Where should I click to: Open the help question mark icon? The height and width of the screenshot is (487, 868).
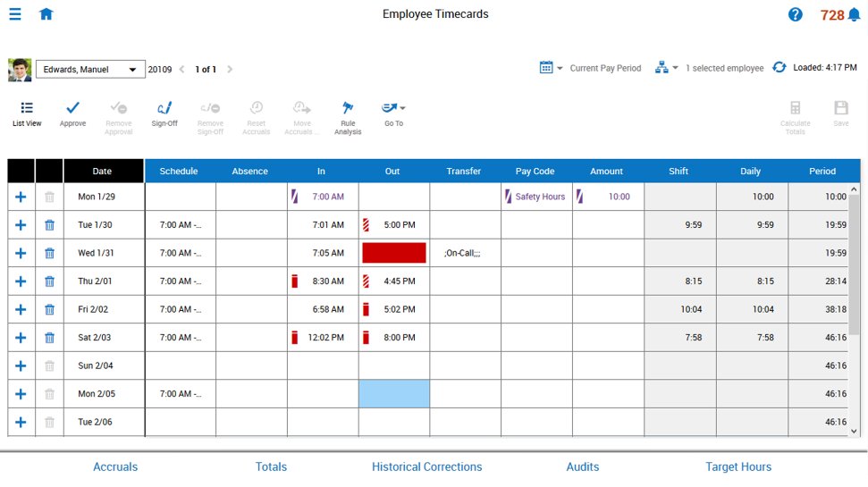795,14
